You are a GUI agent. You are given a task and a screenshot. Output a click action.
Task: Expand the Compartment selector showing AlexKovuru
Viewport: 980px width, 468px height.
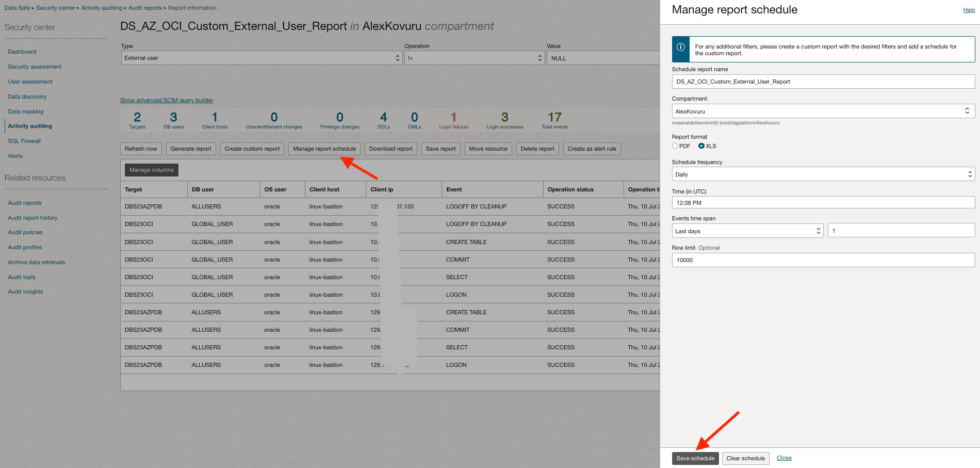(822, 110)
